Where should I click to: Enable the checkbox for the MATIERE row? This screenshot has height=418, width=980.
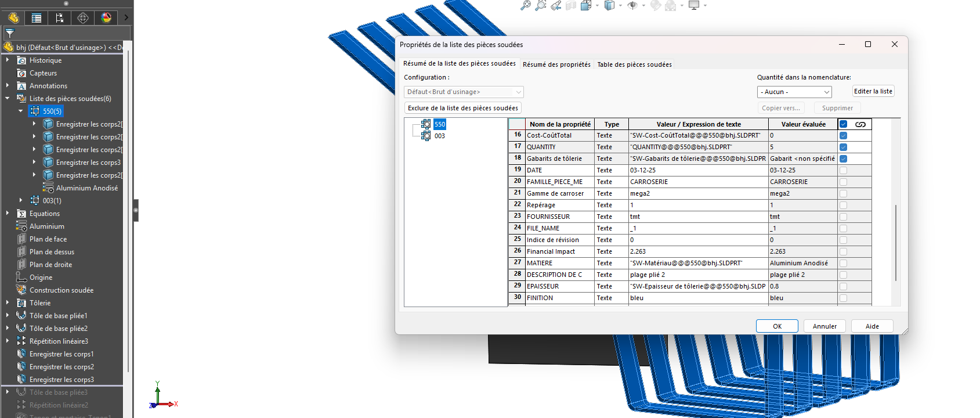pyautogui.click(x=843, y=263)
